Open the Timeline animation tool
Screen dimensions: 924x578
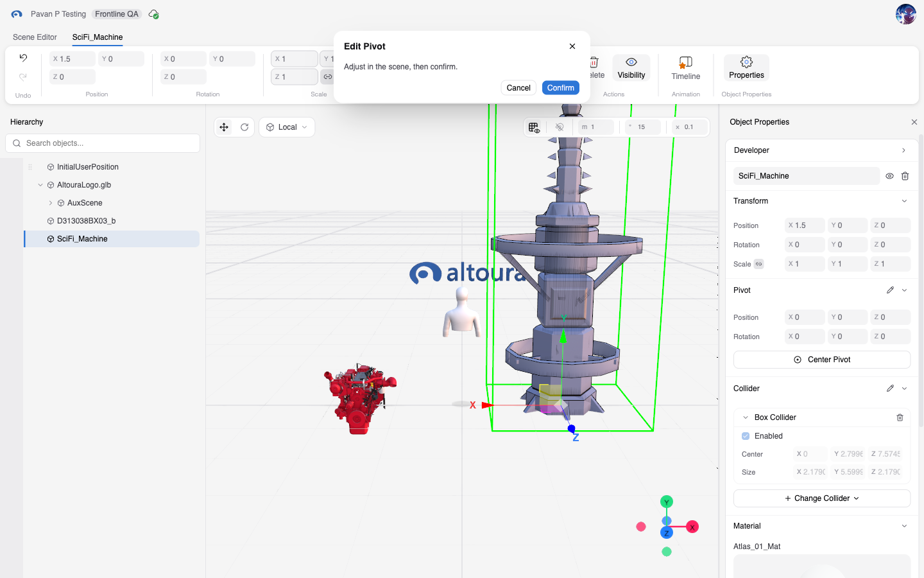[x=686, y=67]
